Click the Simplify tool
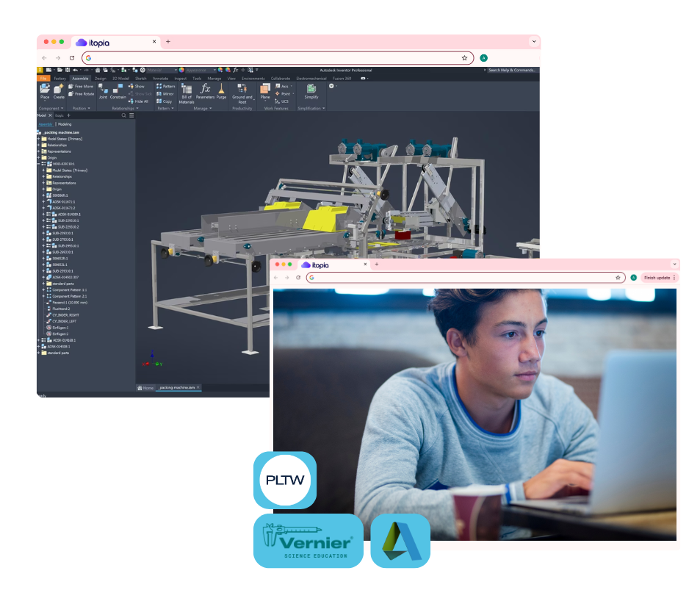The image size is (700, 590). click(311, 91)
